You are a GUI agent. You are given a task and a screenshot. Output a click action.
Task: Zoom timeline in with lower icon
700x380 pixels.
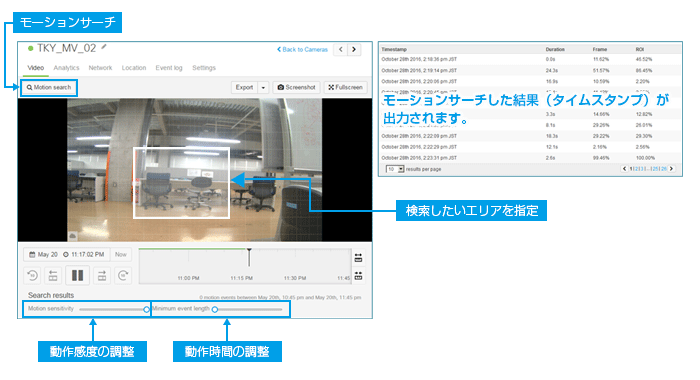tap(358, 276)
